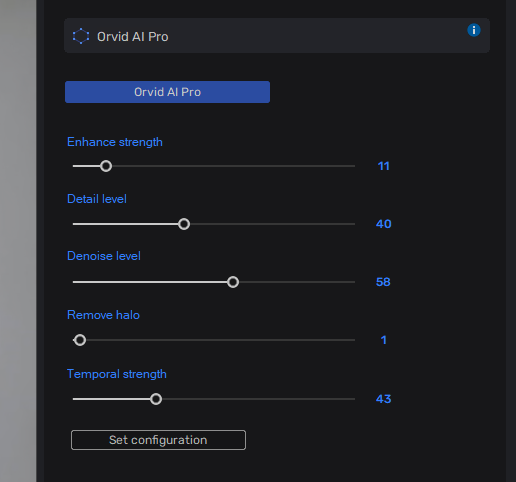Select the Denoise level value 58
Viewport: 516px width, 482px height.
pos(383,282)
